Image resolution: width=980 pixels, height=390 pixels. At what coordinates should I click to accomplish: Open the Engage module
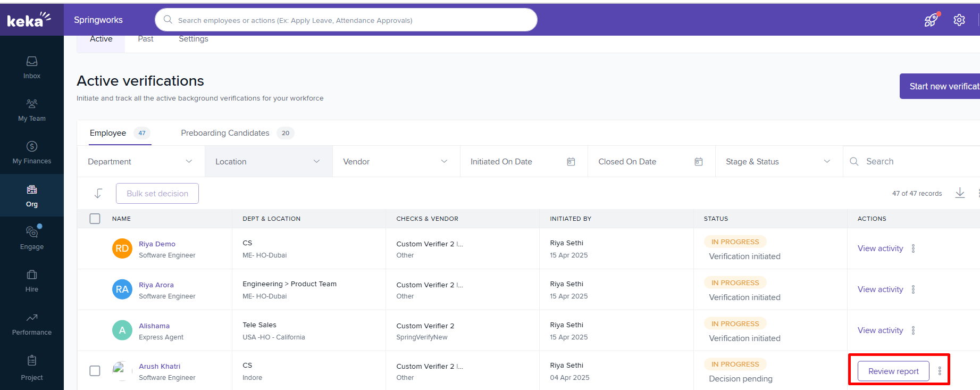click(x=32, y=238)
